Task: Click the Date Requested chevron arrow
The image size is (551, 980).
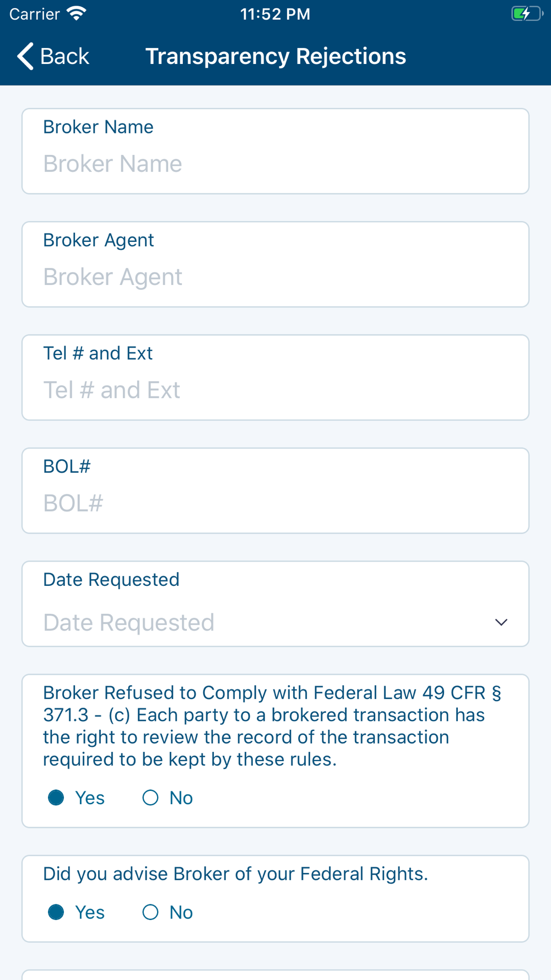Action: point(501,622)
